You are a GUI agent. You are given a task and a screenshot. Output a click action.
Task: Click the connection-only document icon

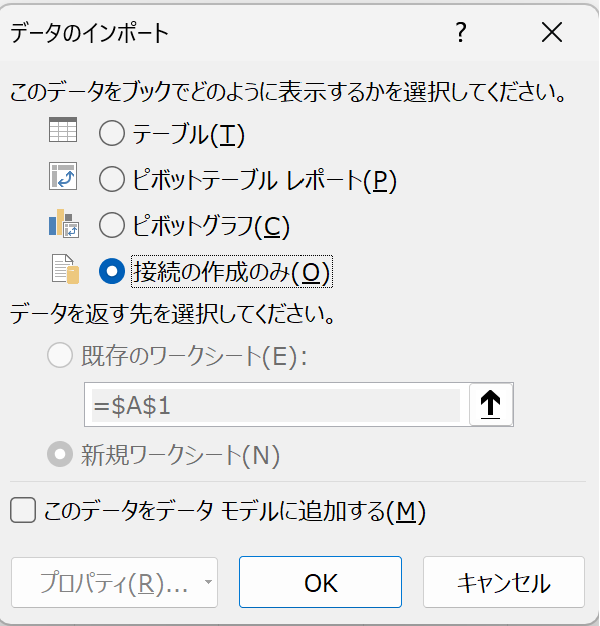coord(65,269)
